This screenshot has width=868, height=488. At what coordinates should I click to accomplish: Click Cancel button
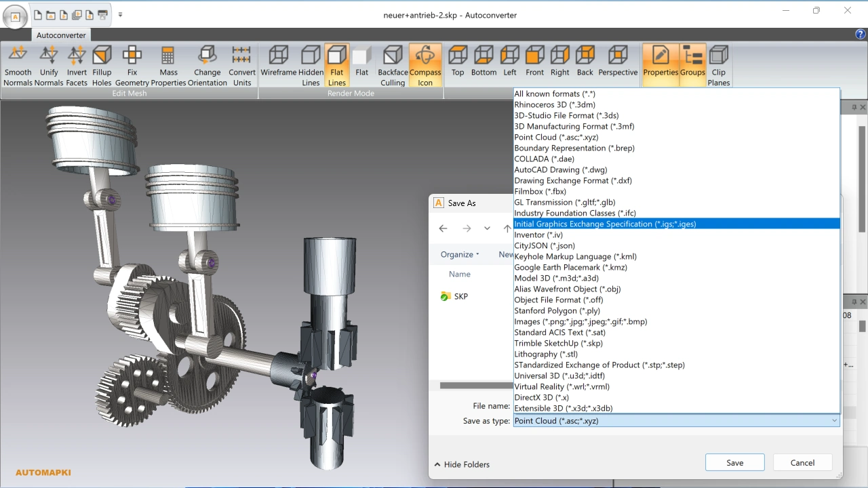tap(802, 462)
